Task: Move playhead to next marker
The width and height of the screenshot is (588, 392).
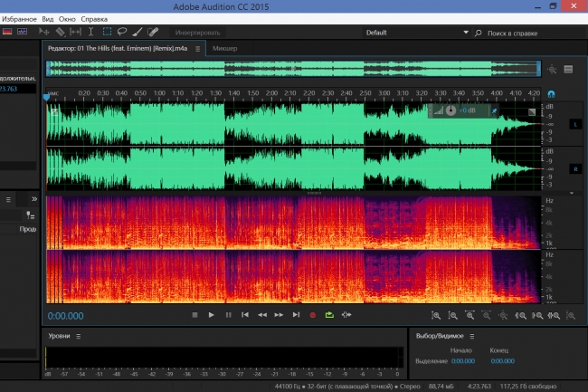Action: click(296, 315)
